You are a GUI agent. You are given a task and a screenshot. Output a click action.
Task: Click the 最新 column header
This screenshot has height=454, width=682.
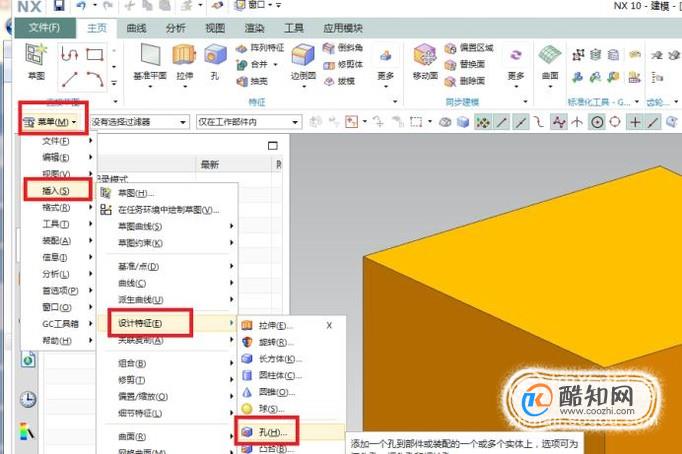click(234, 165)
